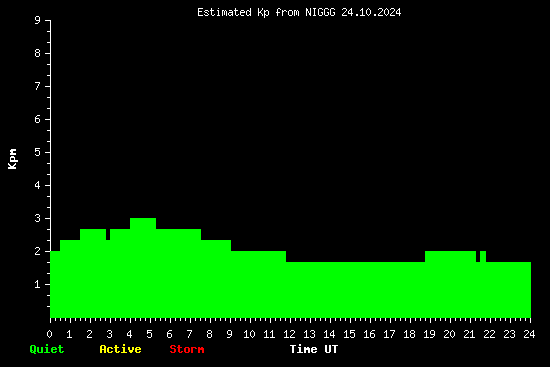Select the Storm legend label
Viewport: 550px width, 367px height.
click(x=187, y=349)
